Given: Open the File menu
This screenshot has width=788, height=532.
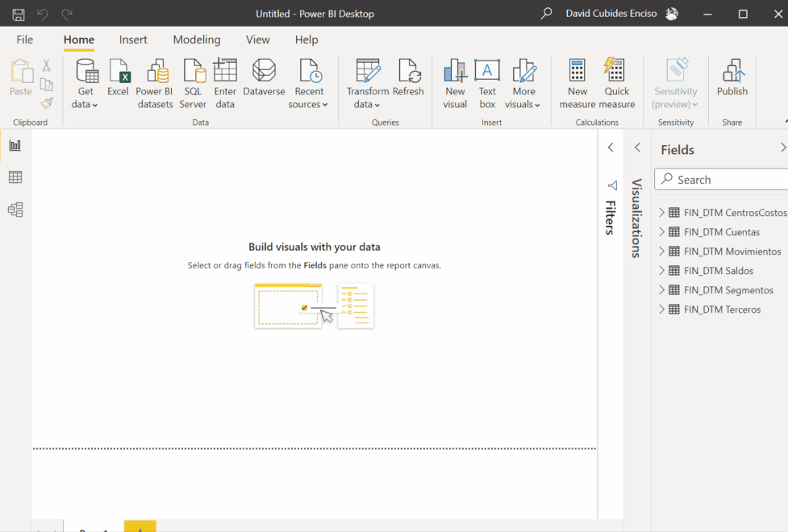Looking at the screenshot, I should click(x=25, y=39).
